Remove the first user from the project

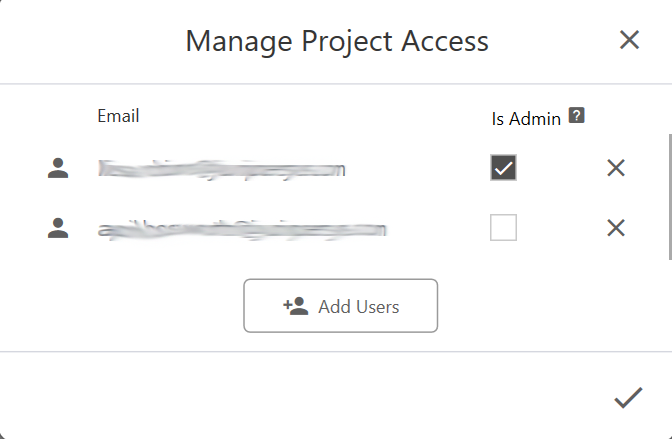pyautogui.click(x=616, y=168)
